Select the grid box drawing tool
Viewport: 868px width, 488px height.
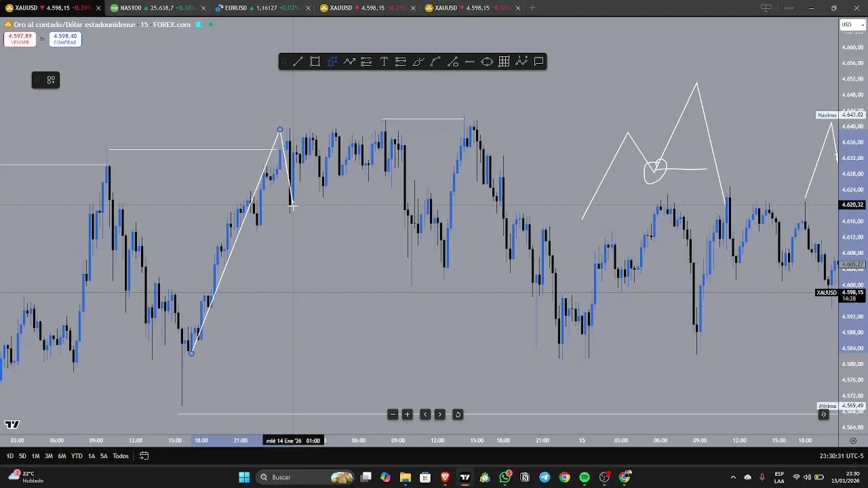[x=504, y=62]
